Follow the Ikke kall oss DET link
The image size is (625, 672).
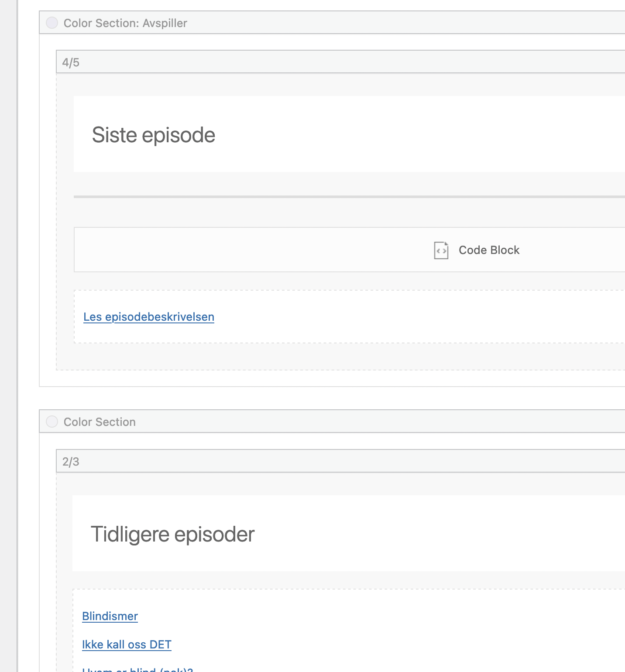127,645
